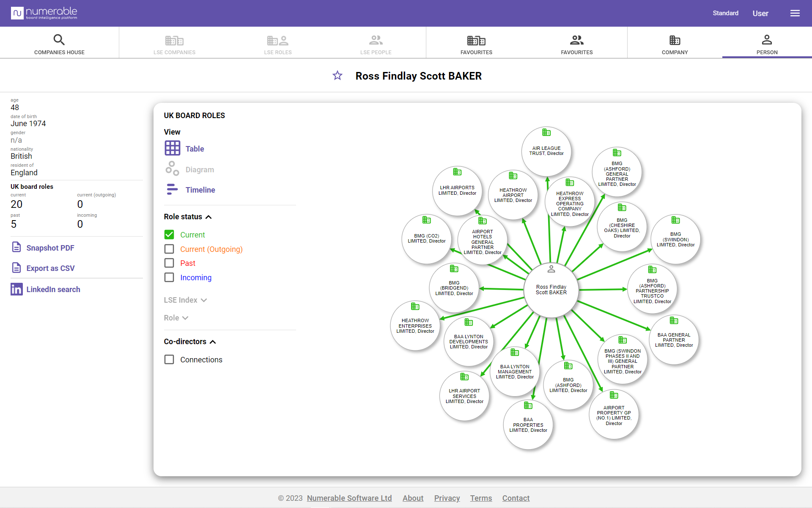Open Numerable Software Ltd footer link
The width and height of the screenshot is (812, 508).
349,498
